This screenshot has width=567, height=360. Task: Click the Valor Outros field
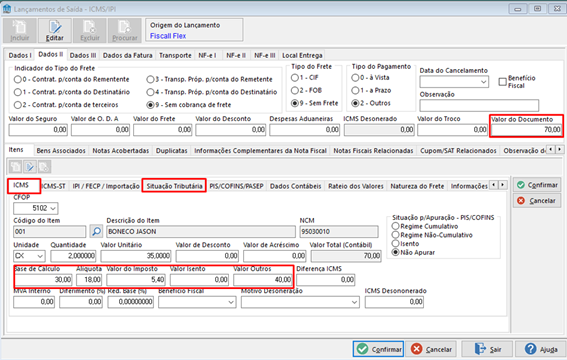tap(263, 280)
